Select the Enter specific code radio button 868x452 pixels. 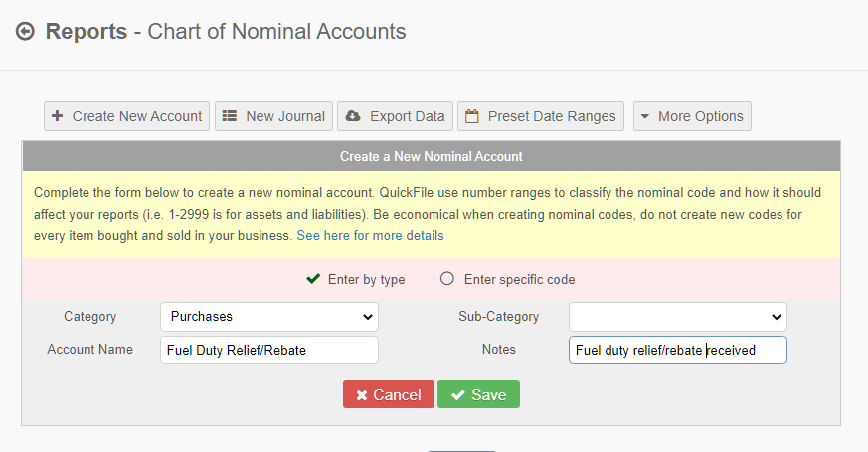click(x=447, y=279)
